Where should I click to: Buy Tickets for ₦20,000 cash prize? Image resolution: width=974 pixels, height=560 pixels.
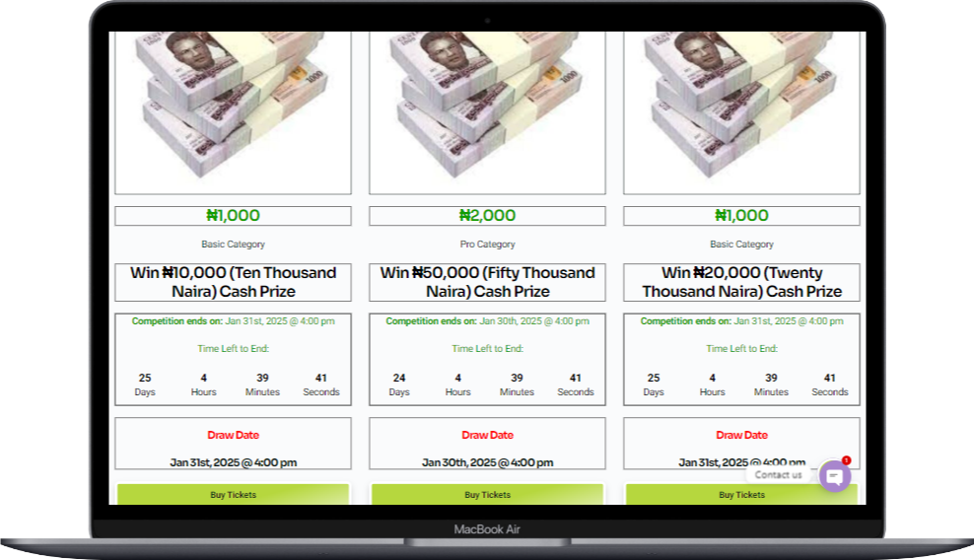pyautogui.click(x=741, y=495)
